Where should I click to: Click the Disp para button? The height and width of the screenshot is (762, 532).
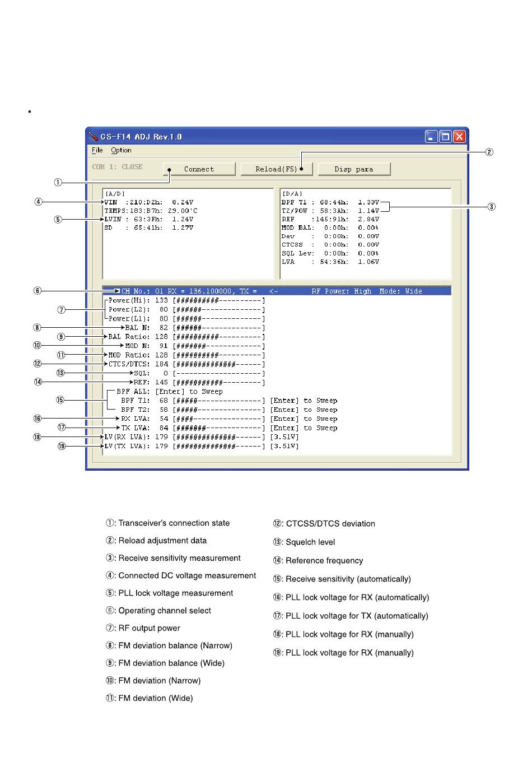pyautogui.click(x=353, y=169)
